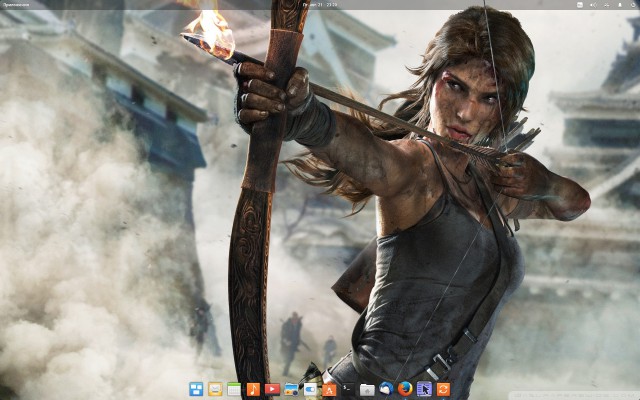Open the purple cursor app icon
The width and height of the screenshot is (640, 400).
coord(424,389)
